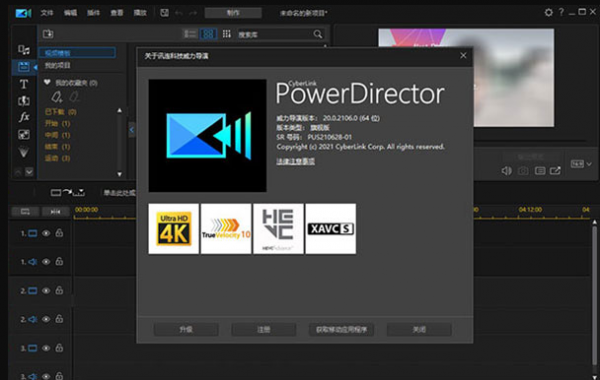Open the PiP overlay room icon
Screen dimensions: 600x380
[x=24, y=134]
